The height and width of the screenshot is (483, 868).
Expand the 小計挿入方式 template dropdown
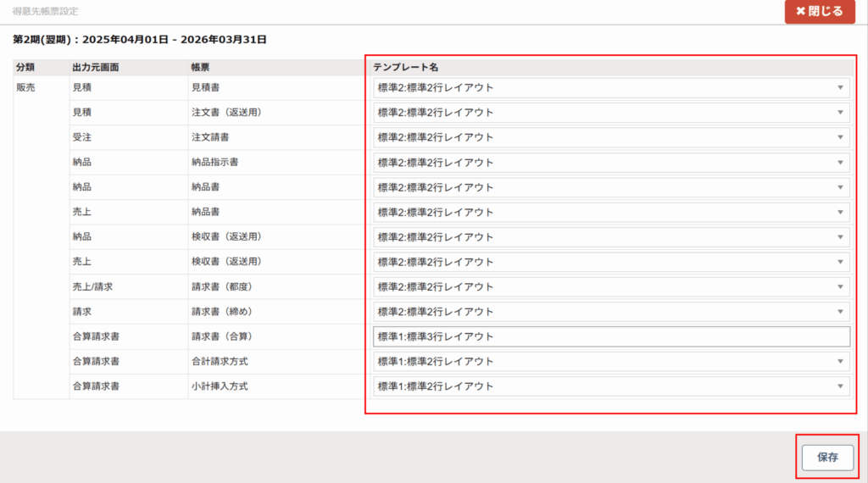610,386
